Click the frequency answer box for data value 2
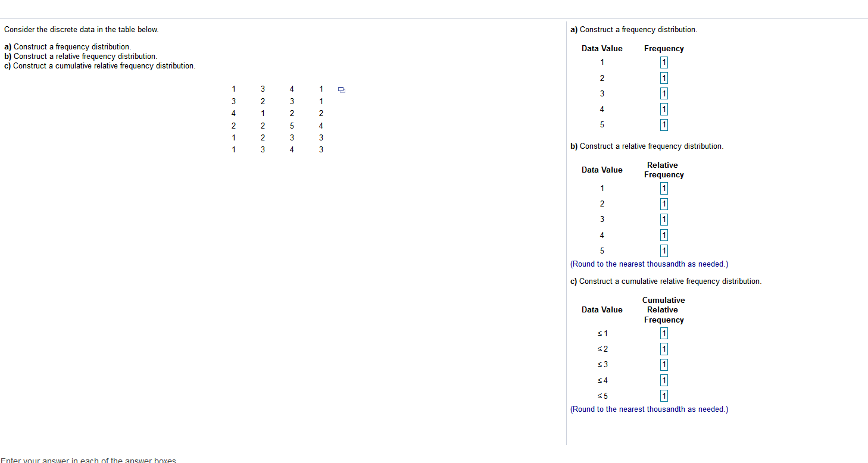Image resolution: width=868 pixels, height=463 pixels. tap(663, 77)
